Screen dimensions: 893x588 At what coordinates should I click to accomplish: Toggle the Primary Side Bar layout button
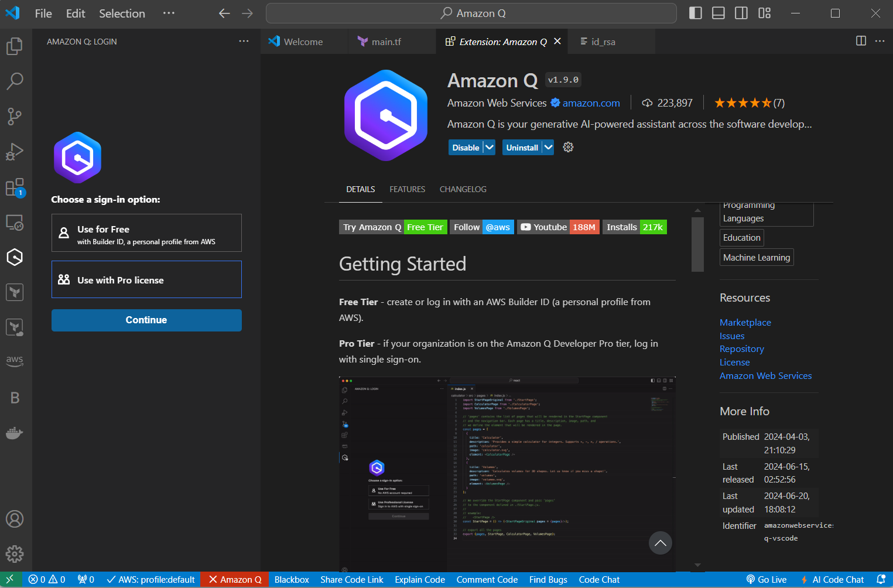point(695,13)
